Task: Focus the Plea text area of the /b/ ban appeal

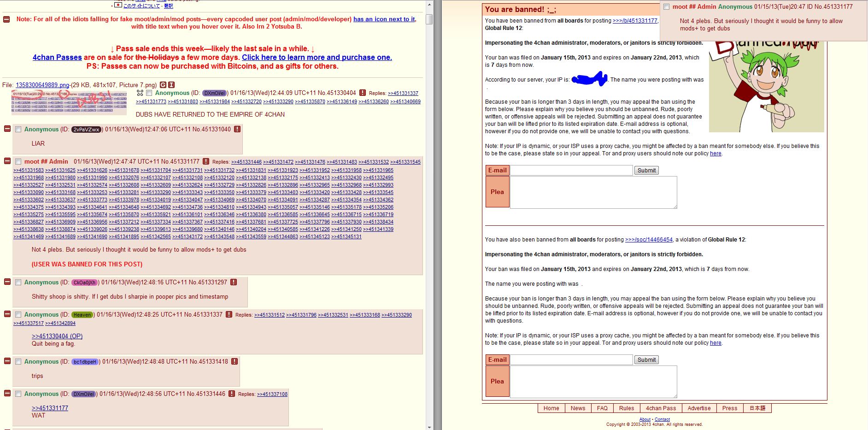Action: [x=593, y=192]
